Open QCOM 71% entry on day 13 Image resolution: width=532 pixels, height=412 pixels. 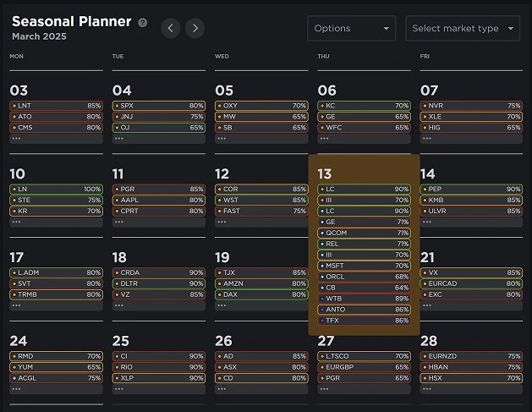point(365,233)
